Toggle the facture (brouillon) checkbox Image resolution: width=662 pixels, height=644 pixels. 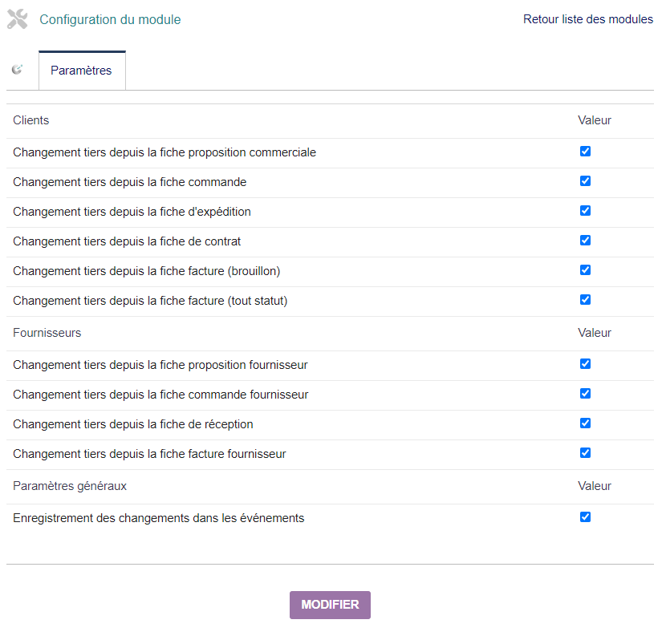pos(585,269)
